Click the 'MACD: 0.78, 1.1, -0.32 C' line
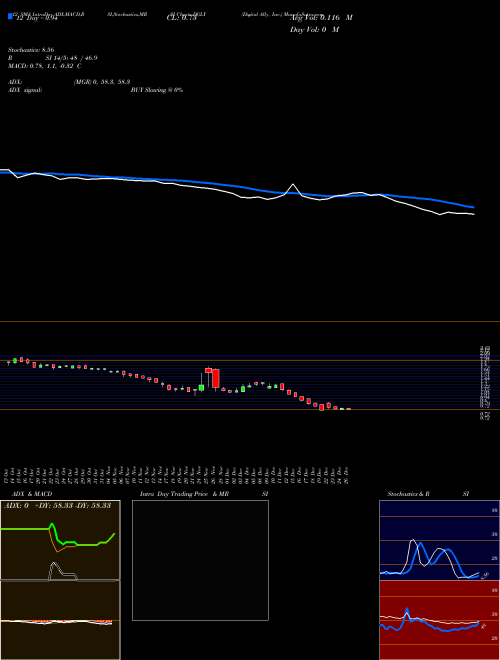500x660 pixels. coord(45,66)
